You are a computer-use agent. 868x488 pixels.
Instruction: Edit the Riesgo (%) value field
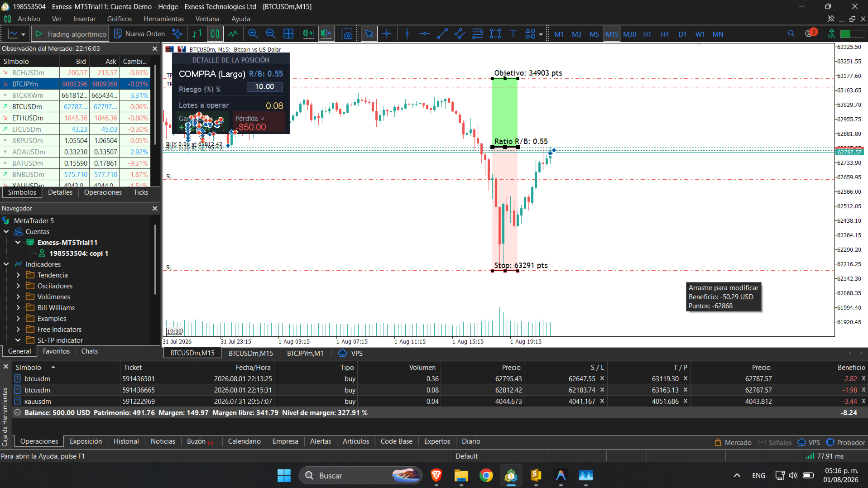265,87
